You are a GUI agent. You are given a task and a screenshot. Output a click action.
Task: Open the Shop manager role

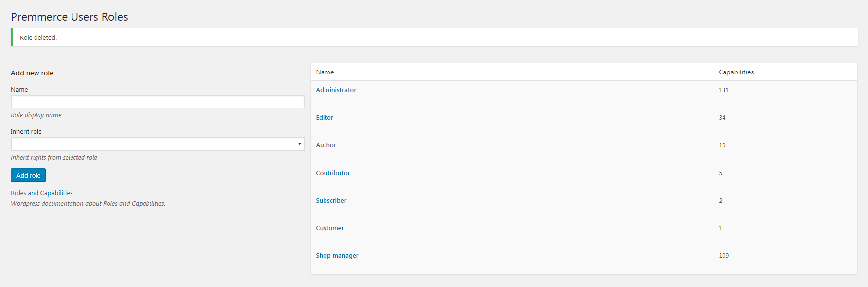point(337,256)
